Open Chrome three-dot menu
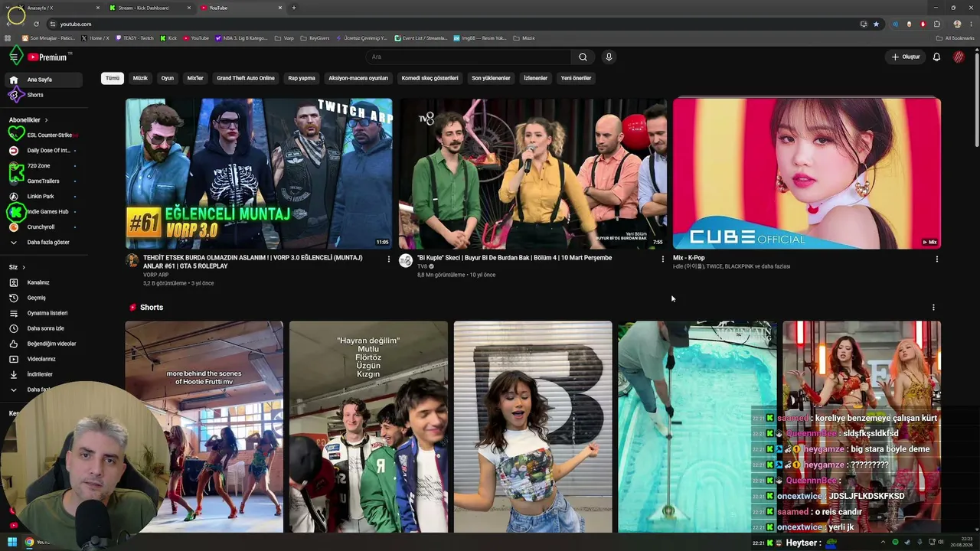Viewport: 980px width, 551px height. [970, 24]
